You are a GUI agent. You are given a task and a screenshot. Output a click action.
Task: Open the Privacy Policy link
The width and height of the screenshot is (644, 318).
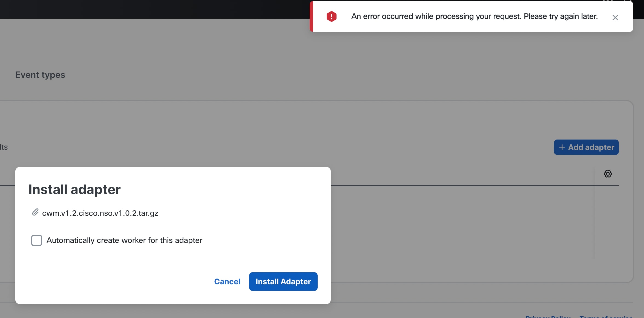[x=548, y=316]
